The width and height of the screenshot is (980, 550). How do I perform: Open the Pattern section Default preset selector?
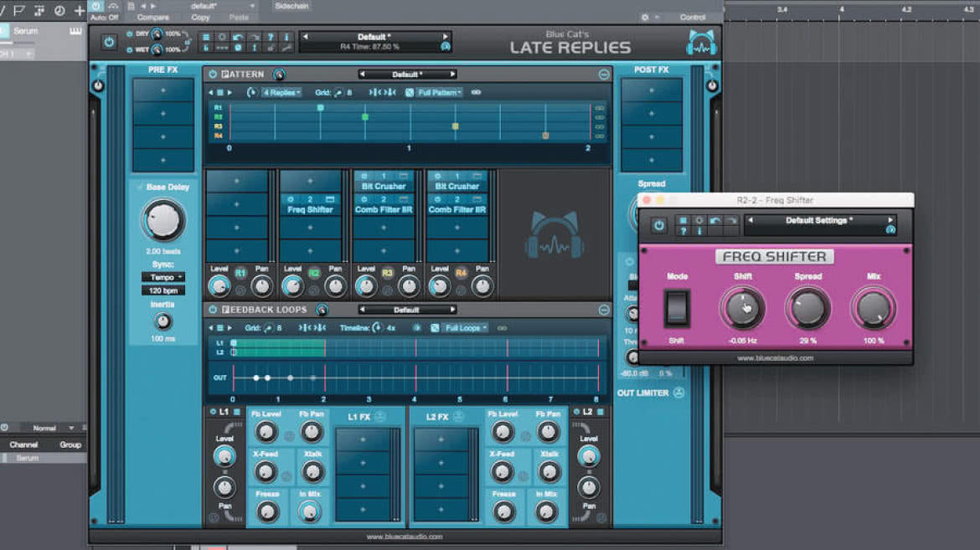(x=407, y=75)
